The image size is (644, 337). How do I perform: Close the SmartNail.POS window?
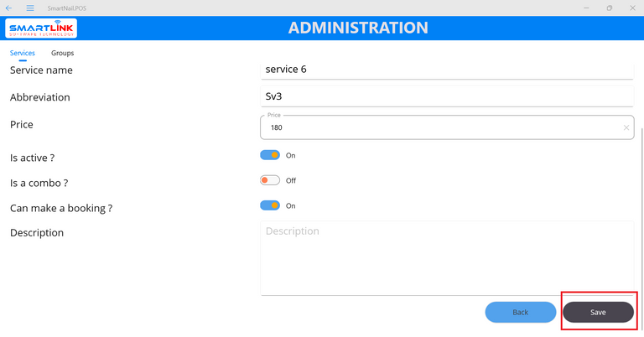632,8
